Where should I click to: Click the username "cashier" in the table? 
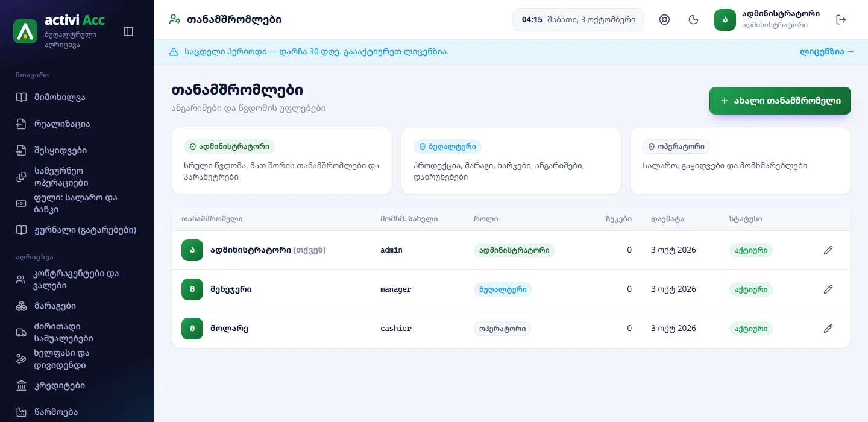click(x=396, y=329)
